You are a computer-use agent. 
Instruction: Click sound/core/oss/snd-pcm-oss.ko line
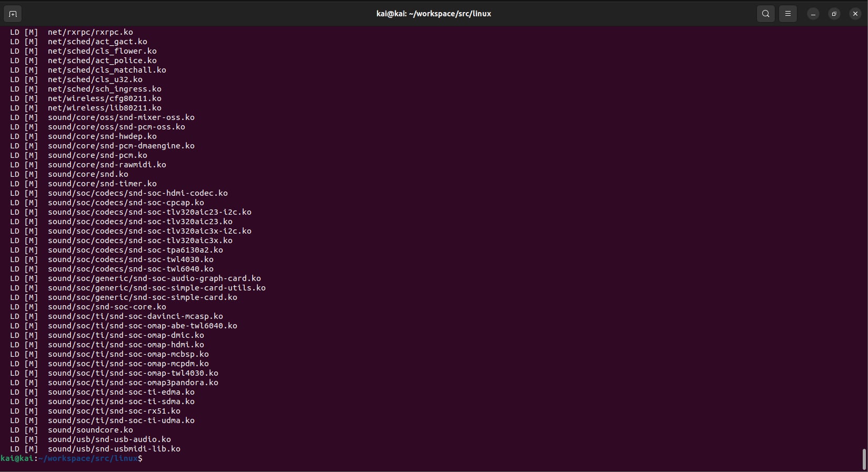[x=97, y=127]
